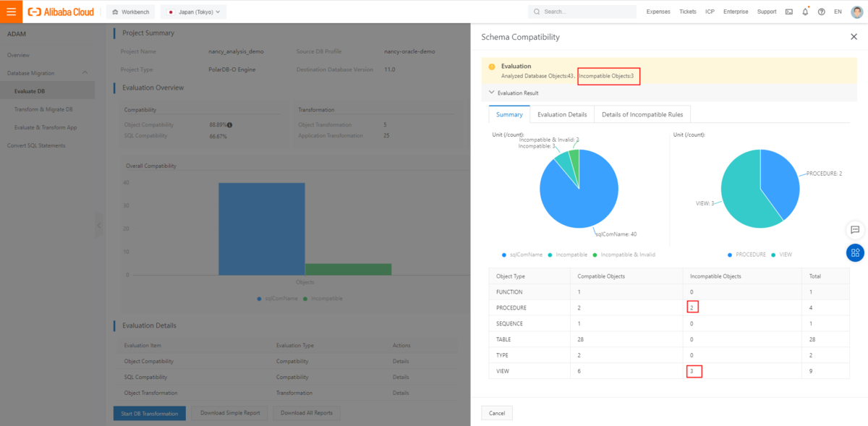Click the feedback chat bubble icon

(x=855, y=230)
